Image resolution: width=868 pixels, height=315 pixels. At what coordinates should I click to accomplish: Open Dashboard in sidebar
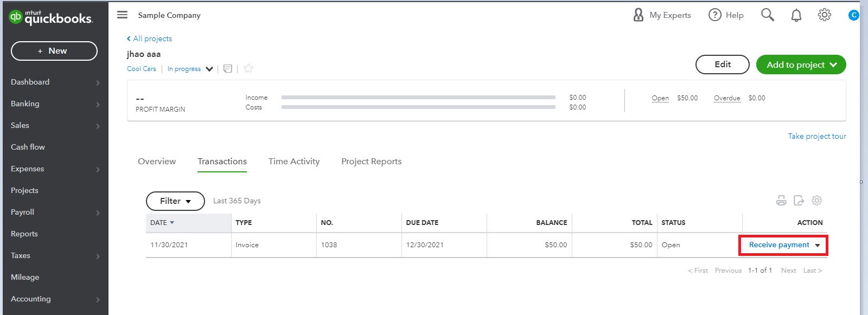click(54, 82)
